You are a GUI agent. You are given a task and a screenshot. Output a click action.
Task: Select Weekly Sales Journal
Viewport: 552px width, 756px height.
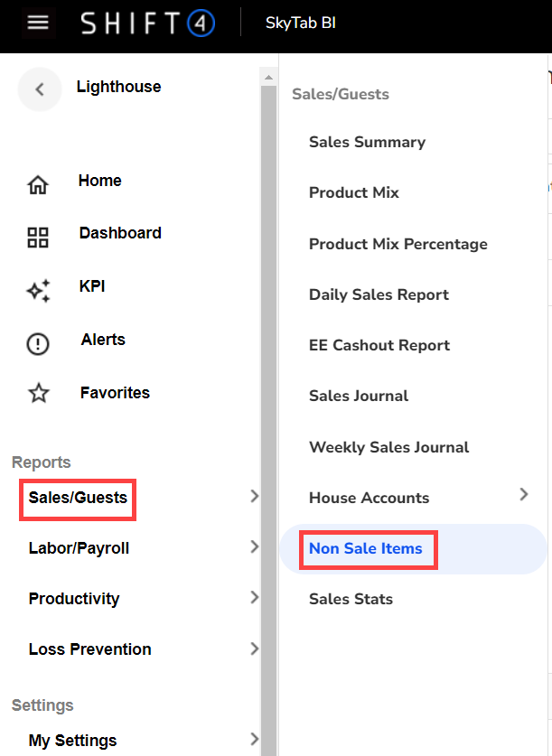point(388,447)
